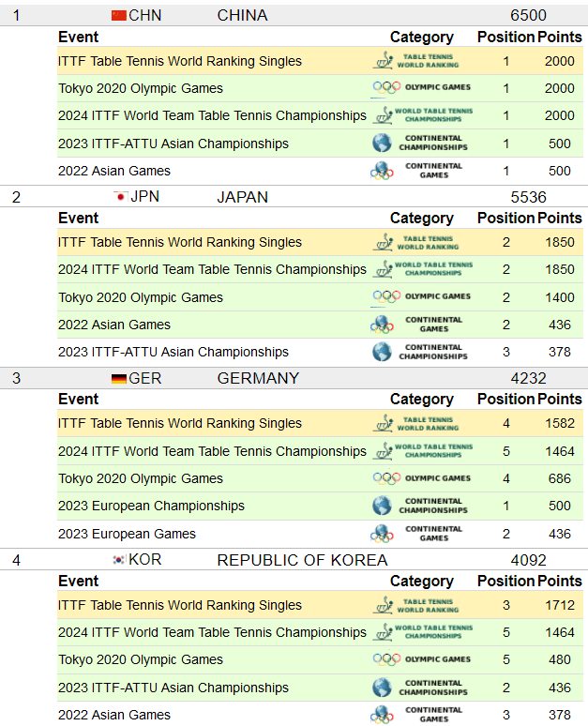Open Japan's 2023 ITTF-ATTU Asian Championships event
The height and width of the screenshot is (726, 588).
pyautogui.click(x=173, y=352)
